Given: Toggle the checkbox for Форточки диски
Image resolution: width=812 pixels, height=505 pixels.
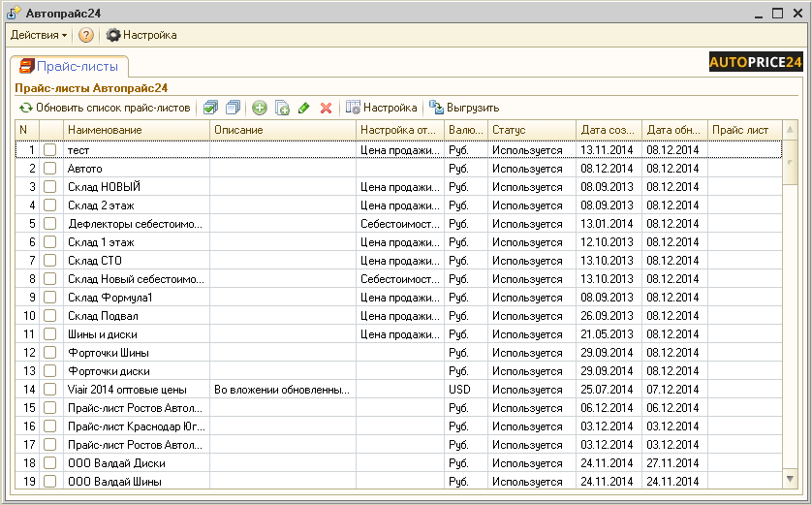Looking at the screenshot, I should click(x=49, y=371).
